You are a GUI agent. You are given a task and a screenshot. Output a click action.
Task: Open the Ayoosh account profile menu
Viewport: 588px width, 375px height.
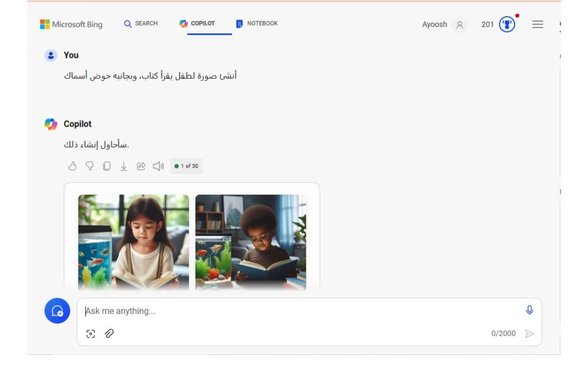459,25
